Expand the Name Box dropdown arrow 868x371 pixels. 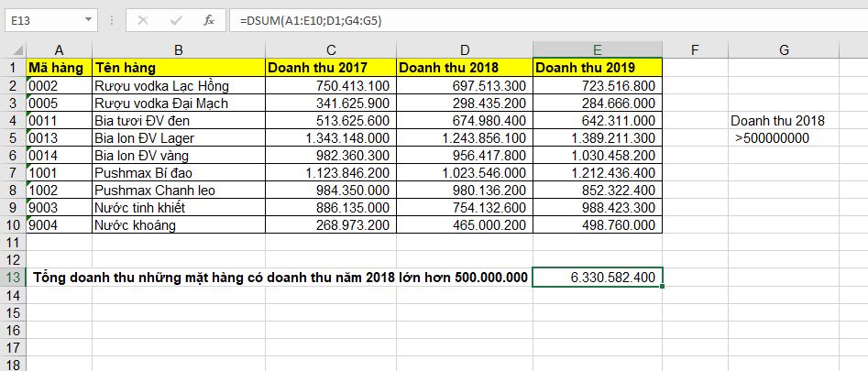click(x=88, y=19)
